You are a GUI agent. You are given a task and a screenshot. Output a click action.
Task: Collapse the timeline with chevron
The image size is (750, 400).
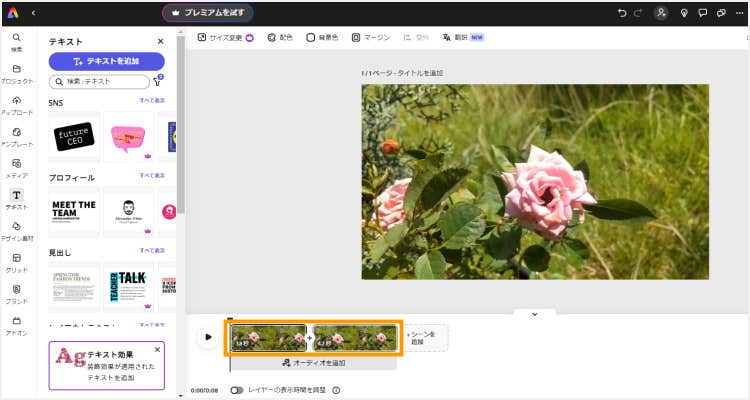tap(535, 314)
